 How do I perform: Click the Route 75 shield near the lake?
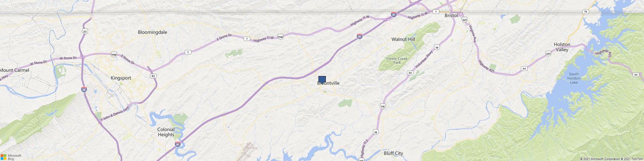tap(585, 12)
